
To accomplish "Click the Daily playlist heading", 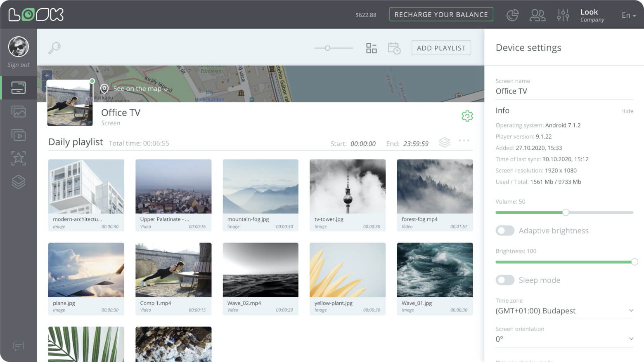I will pos(76,142).
